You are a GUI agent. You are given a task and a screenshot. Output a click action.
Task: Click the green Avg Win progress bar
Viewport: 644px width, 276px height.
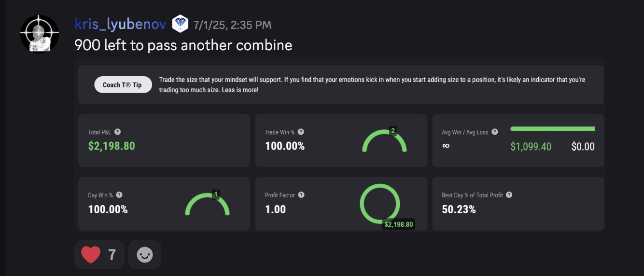coord(552,129)
